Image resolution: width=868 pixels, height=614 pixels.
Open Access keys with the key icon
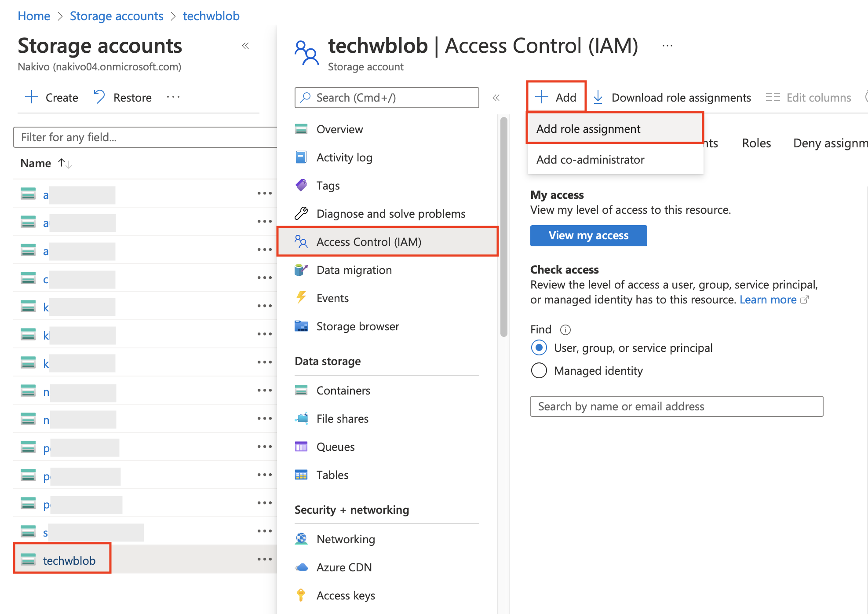346,595
